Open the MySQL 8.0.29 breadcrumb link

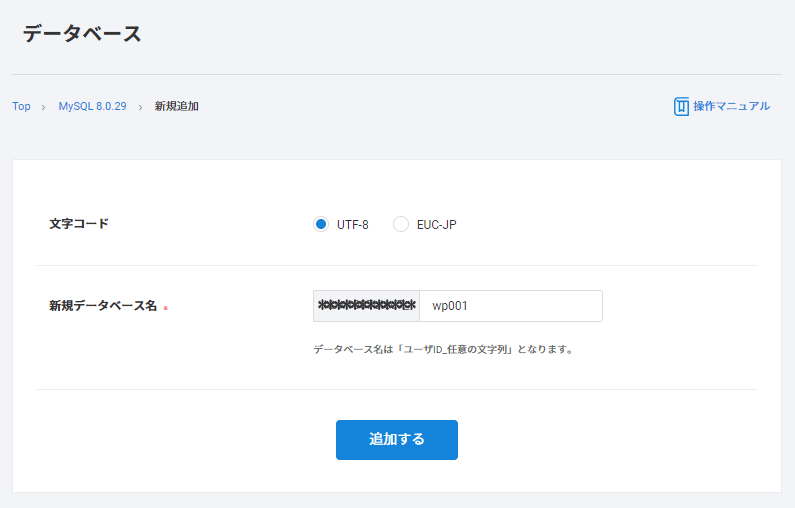pos(92,106)
